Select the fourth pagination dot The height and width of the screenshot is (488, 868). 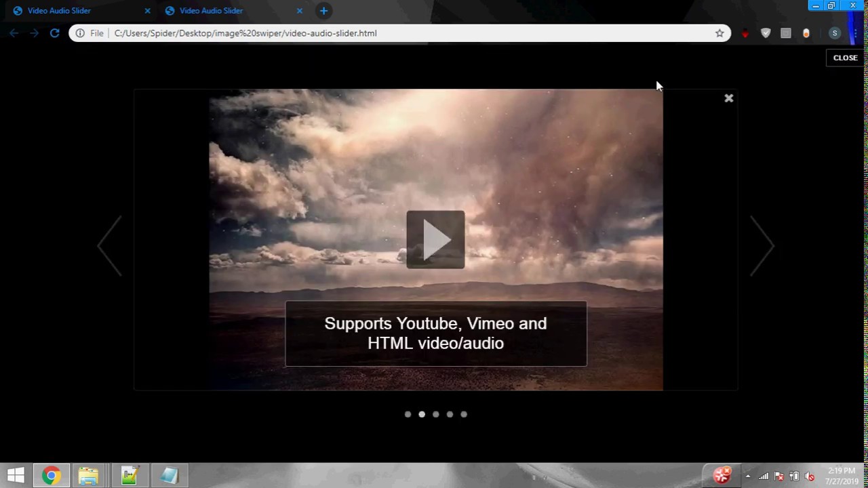[x=450, y=414]
